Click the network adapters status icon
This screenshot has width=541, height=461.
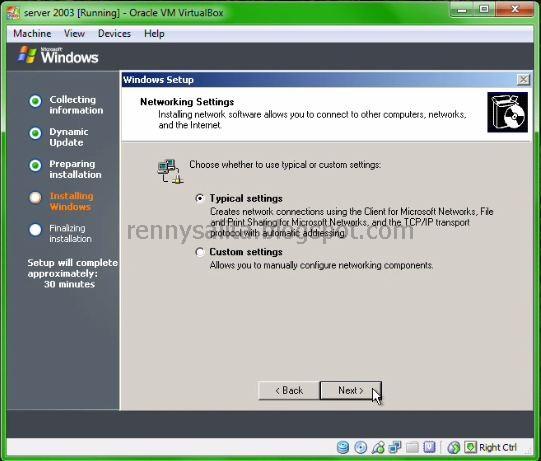click(x=395, y=448)
